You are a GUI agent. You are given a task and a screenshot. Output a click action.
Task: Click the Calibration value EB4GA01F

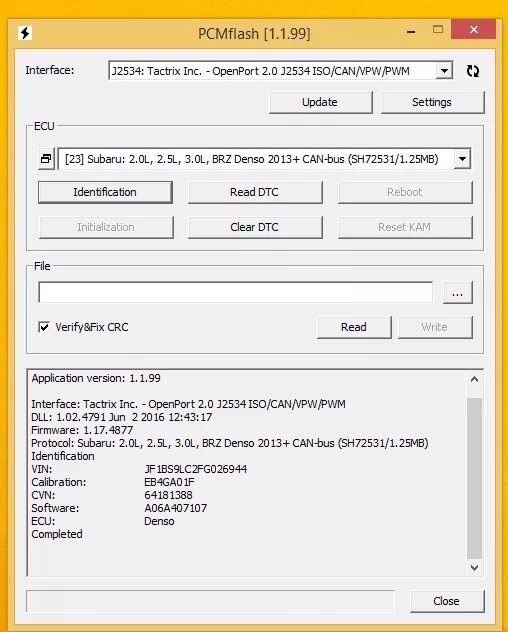[x=169, y=482]
